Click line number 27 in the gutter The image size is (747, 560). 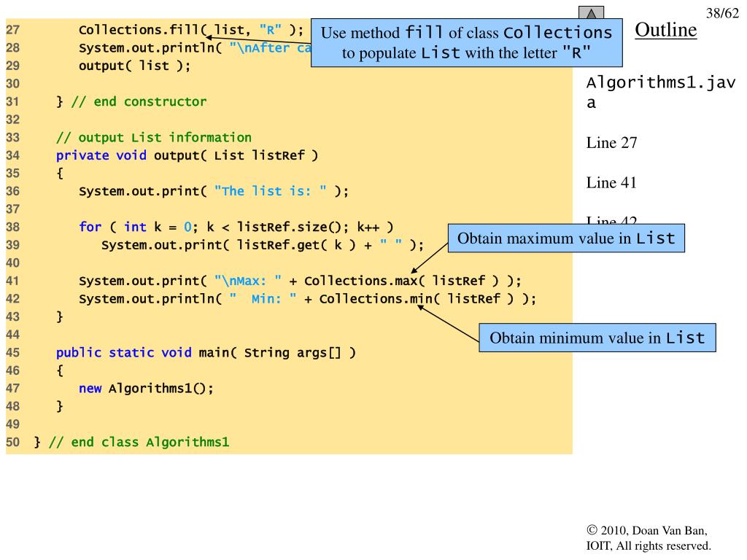[x=13, y=30]
